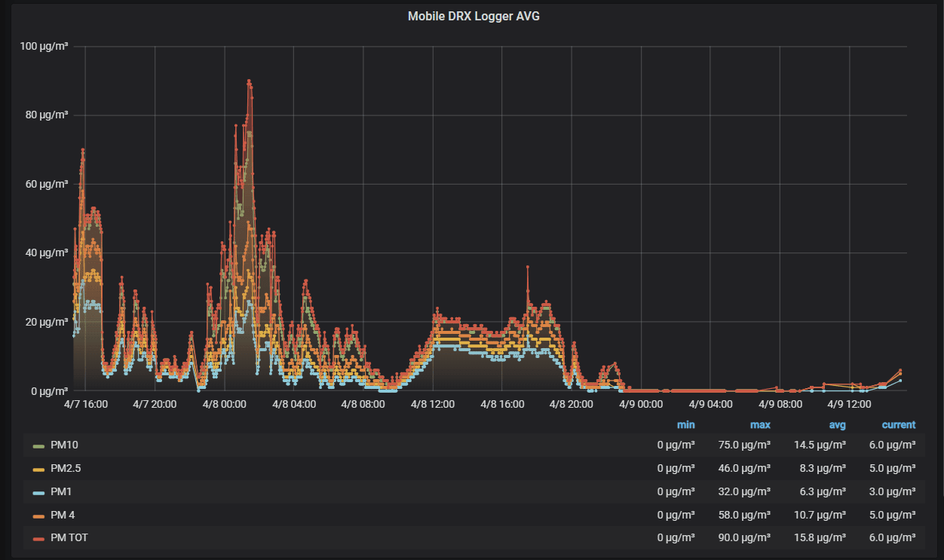Click the isolated spike near 36 µg/m³ after 4/8 16:00
944x560 pixels.
528,267
